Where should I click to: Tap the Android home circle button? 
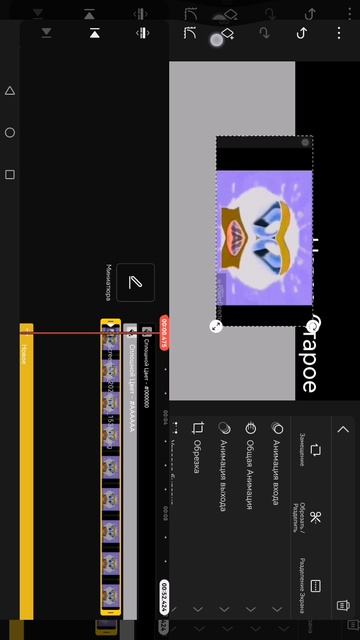[x=10, y=133]
